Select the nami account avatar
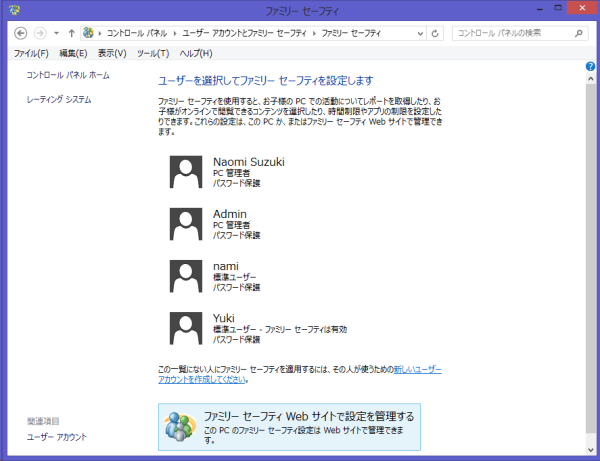The width and height of the screenshot is (600, 461). (x=186, y=276)
